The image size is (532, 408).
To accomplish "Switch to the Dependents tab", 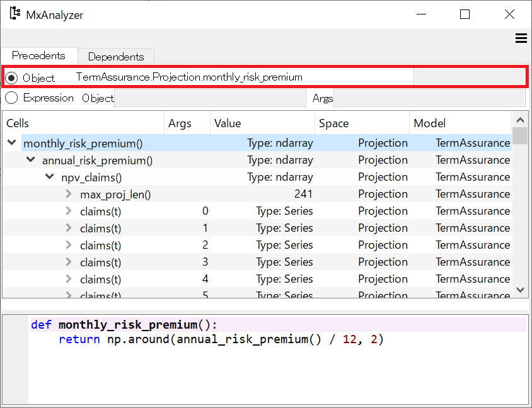I will click(116, 56).
